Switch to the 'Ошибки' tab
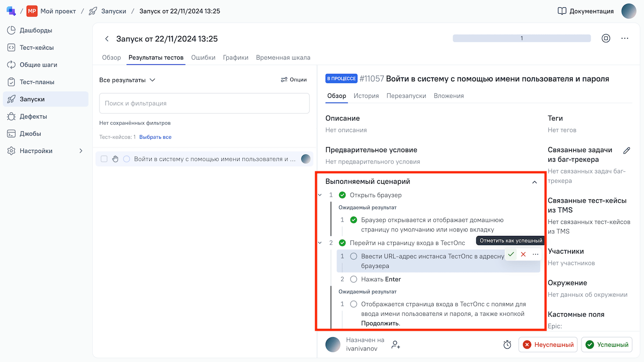The width and height of the screenshot is (644, 362). [203, 57]
